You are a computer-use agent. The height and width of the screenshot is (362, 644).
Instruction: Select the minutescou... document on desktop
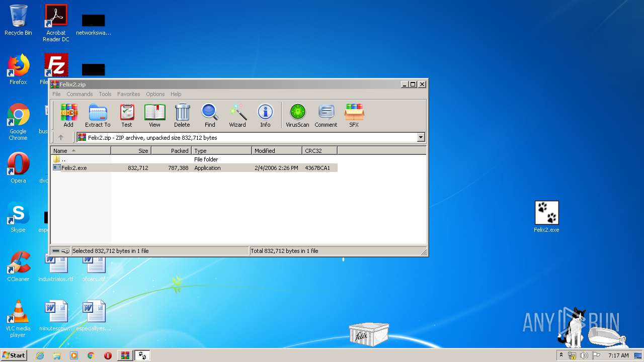click(x=56, y=316)
